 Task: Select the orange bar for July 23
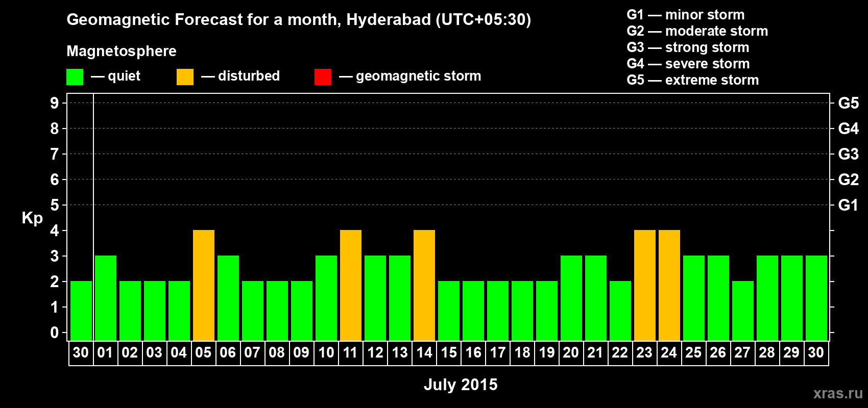point(645,286)
